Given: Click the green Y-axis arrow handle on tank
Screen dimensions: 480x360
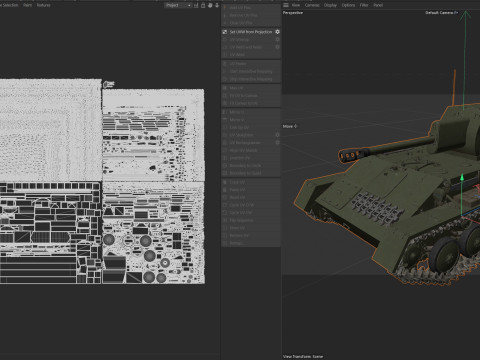Looking at the screenshot, I should [x=462, y=177].
